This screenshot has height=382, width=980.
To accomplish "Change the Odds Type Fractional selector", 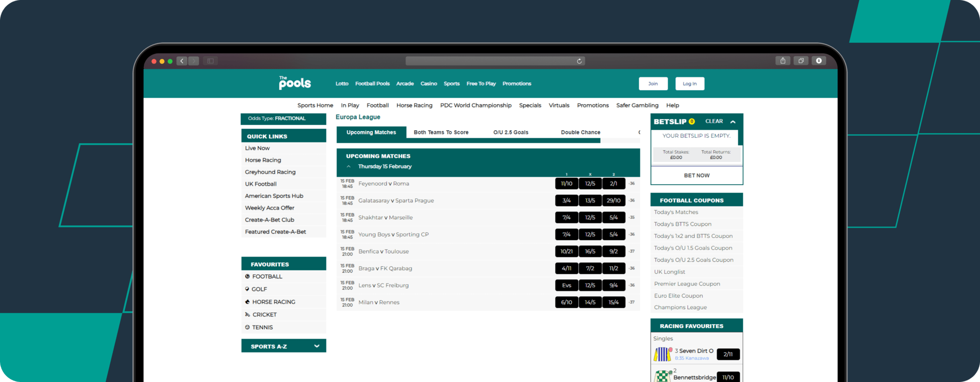I will (x=283, y=118).
